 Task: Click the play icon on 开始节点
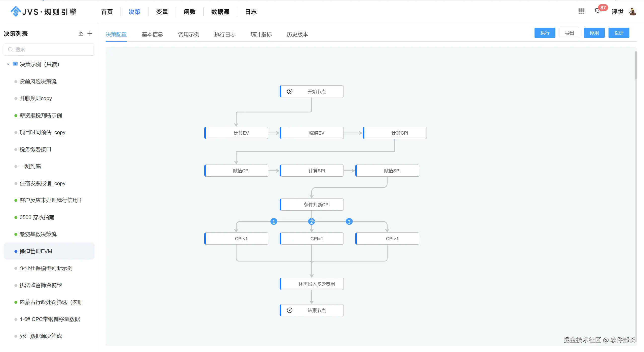[290, 91]
